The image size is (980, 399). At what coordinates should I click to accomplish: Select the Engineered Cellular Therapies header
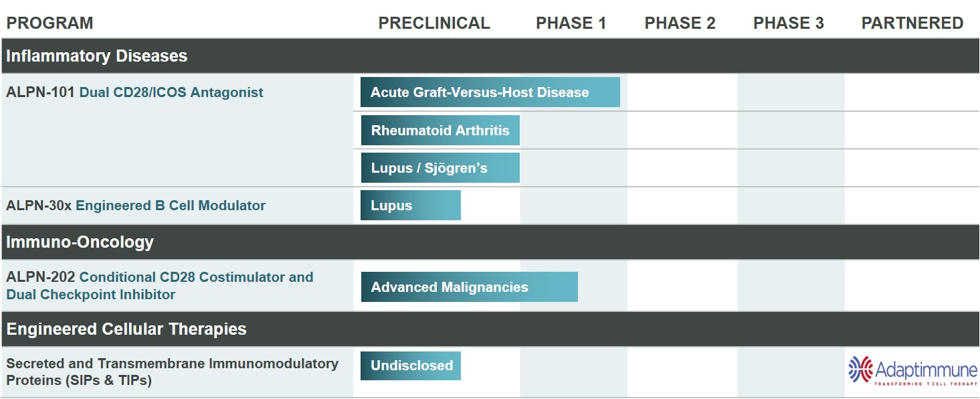point(126,329)
